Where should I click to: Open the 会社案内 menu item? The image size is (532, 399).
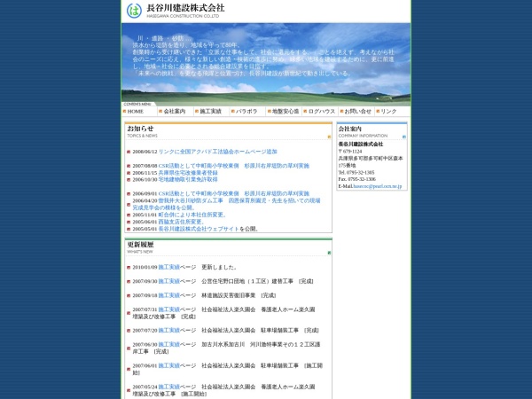(x=175, y=112)
